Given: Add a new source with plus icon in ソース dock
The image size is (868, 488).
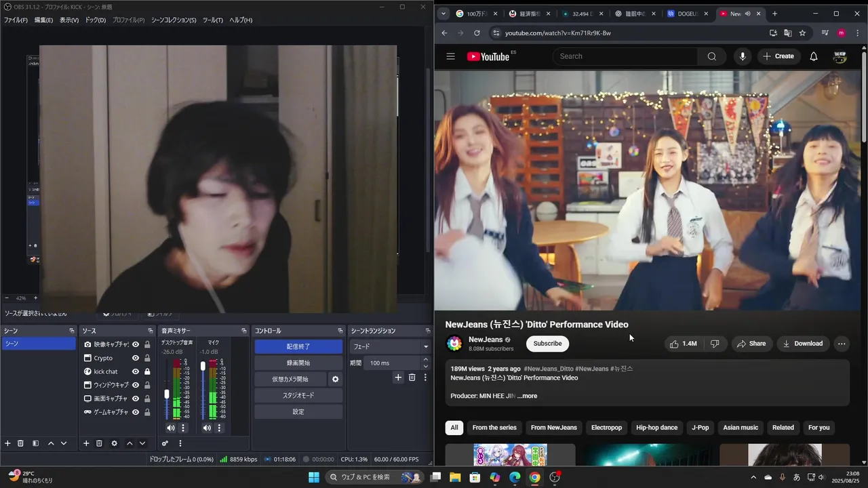Looking at the screenshot, I should click(86, 443).
